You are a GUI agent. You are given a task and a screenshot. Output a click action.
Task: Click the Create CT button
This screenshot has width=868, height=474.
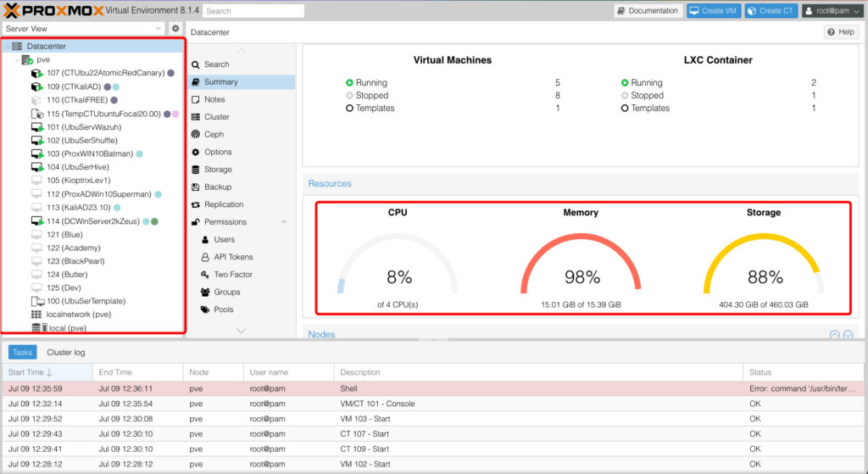click(771, 11)
